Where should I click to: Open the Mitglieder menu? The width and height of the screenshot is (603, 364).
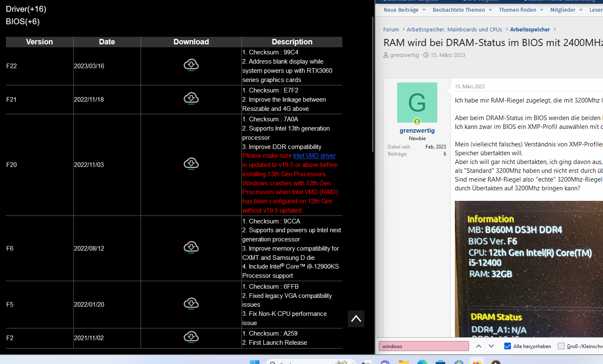pos(562,10)
